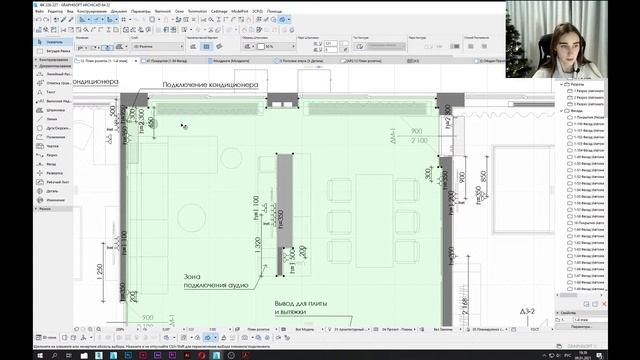Viewport: 640px width, 360px height.
Task: Select the Линия line tool
Action: point(53,119)
